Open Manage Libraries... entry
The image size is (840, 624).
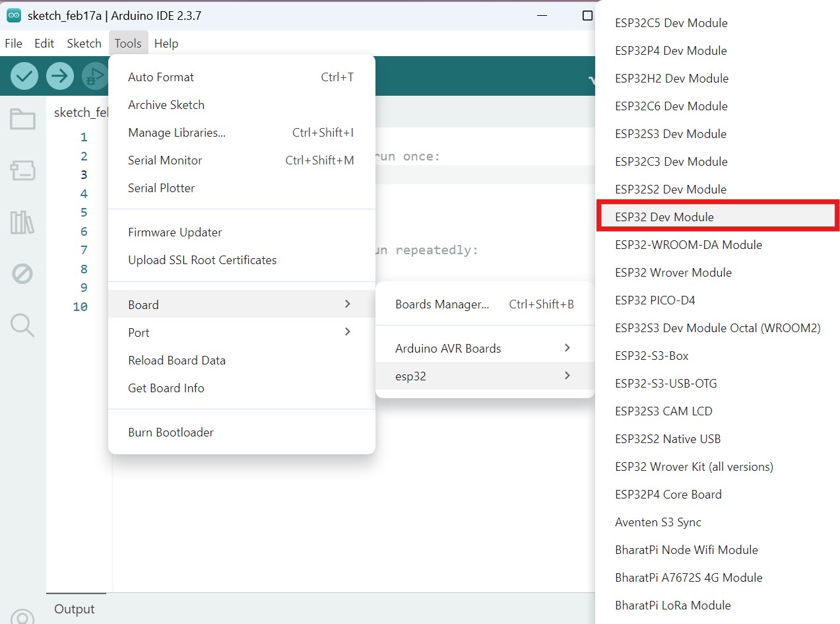click(242, 133)
